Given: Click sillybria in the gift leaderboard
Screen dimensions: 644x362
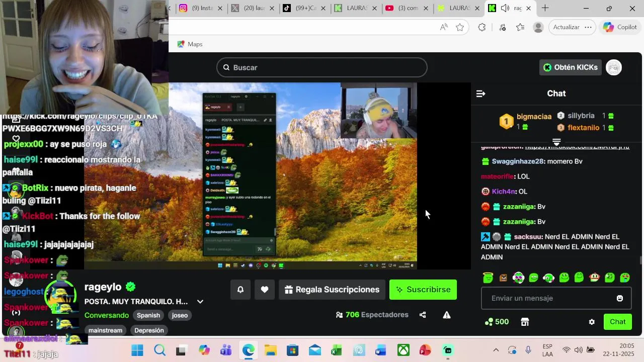Looking at the screenshot, I should pos(581,116).
